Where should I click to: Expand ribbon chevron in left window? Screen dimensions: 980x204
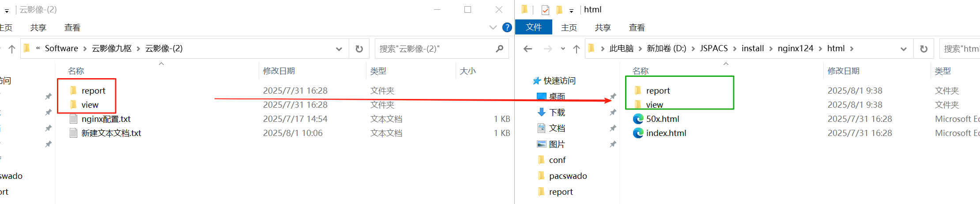point(493,27)
